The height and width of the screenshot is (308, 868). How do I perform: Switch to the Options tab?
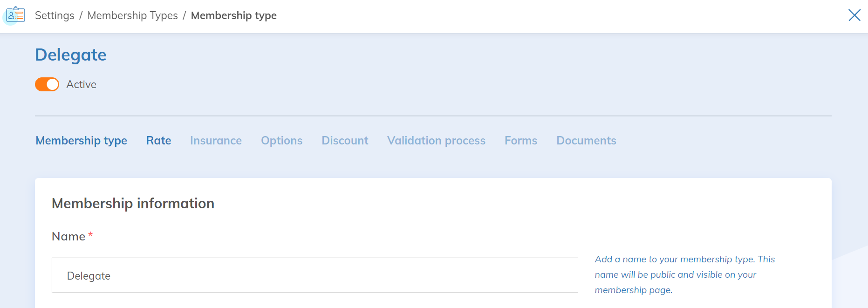click(x=282, y=141)
